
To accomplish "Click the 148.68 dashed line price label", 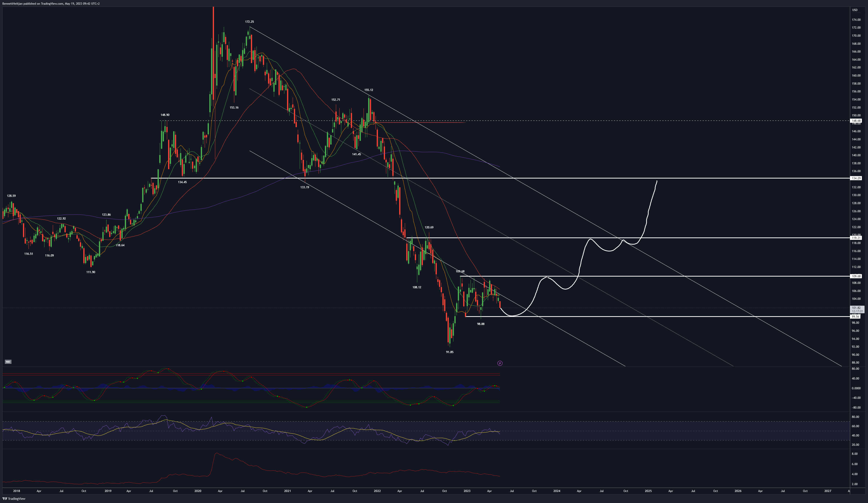I will tap(856, 121).
